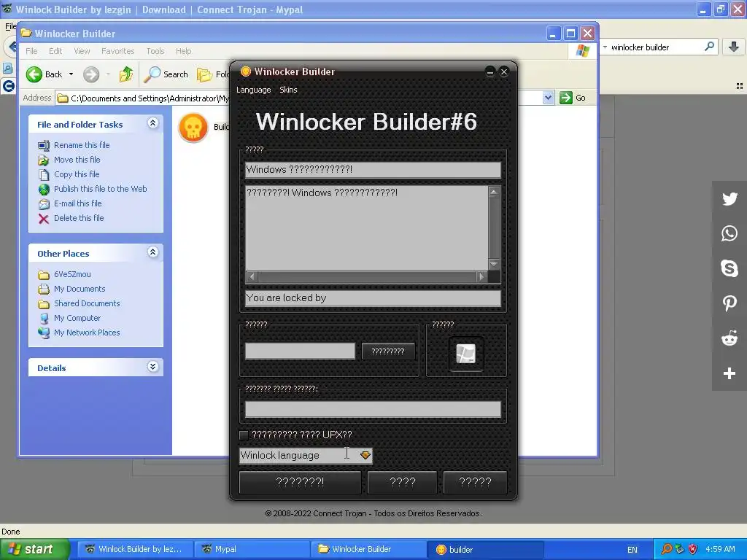Click the Reddit share icon
Viewport: 747px width, 560px height.
pos(729,338)
